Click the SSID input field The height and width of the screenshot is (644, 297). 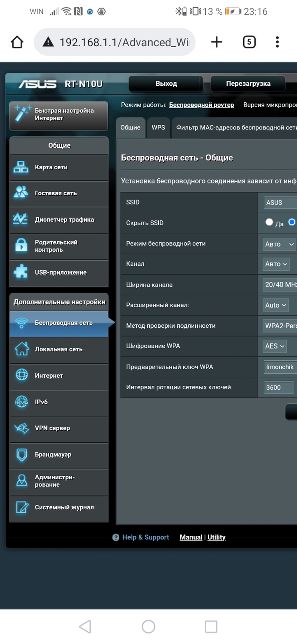tap(280, 202)
